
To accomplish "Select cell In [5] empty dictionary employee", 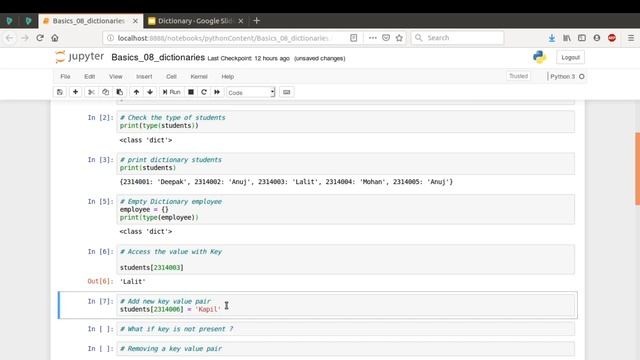I will pos(345,209).
